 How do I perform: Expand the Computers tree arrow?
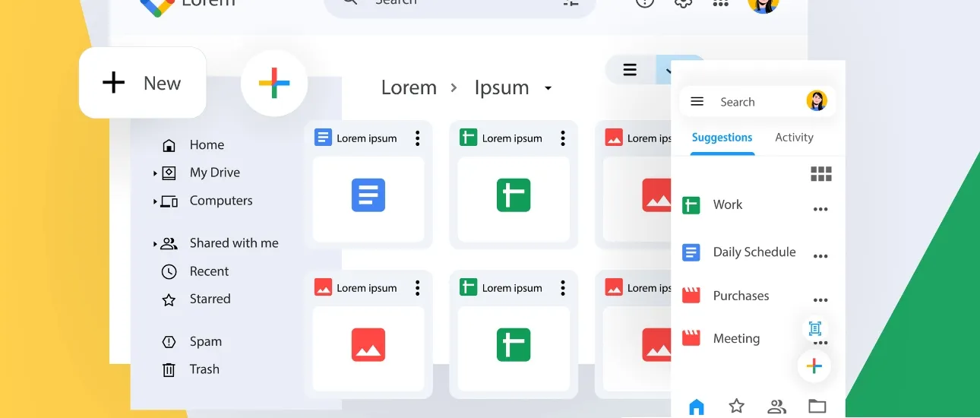tap(155, 201)
